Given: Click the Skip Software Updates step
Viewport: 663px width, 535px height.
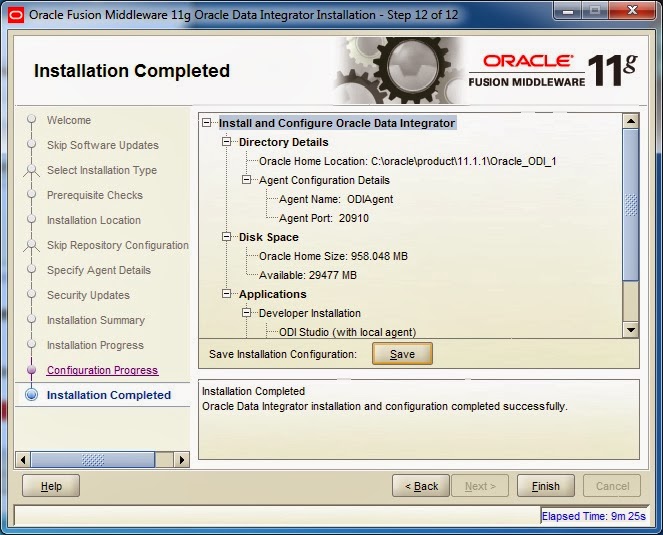Looking at the screenshot, I should [x=103, y=145].
